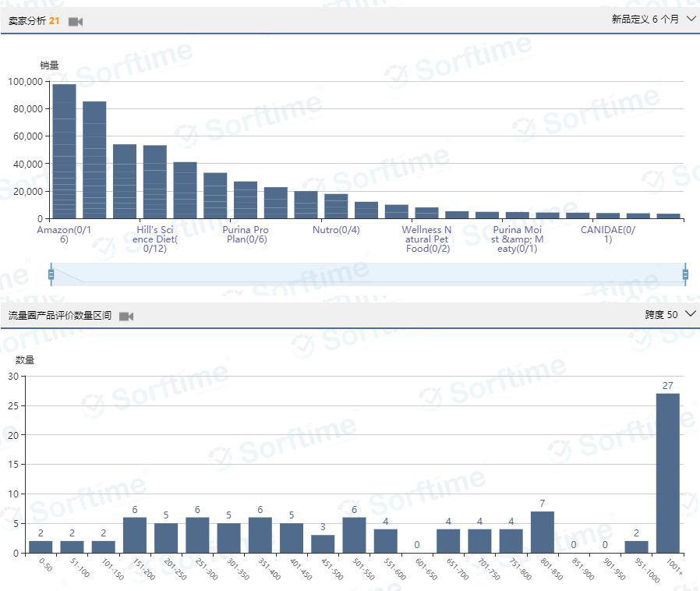Expand the 跨度 50 dropdown
The height and width of the screenshot is (591, 700).
670,314
